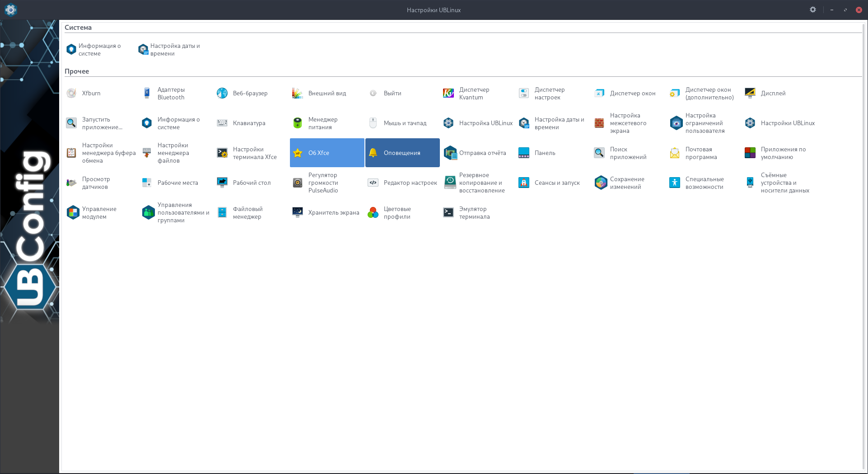Open Настройка даты и времени in Система
Image resolution: width=868 pixels, height=474 pixels.
[x=143, y=50]
